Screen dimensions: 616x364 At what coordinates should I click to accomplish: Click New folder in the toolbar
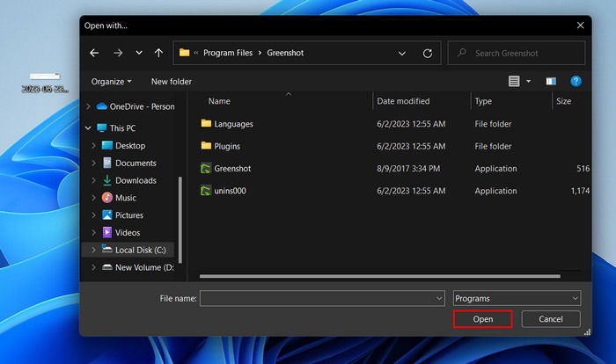click(x=172, y=81)
